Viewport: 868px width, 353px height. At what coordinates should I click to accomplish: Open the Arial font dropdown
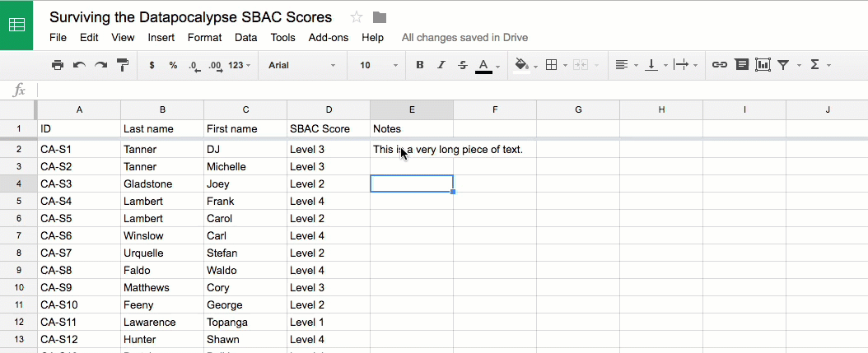(x=302, y=65)
